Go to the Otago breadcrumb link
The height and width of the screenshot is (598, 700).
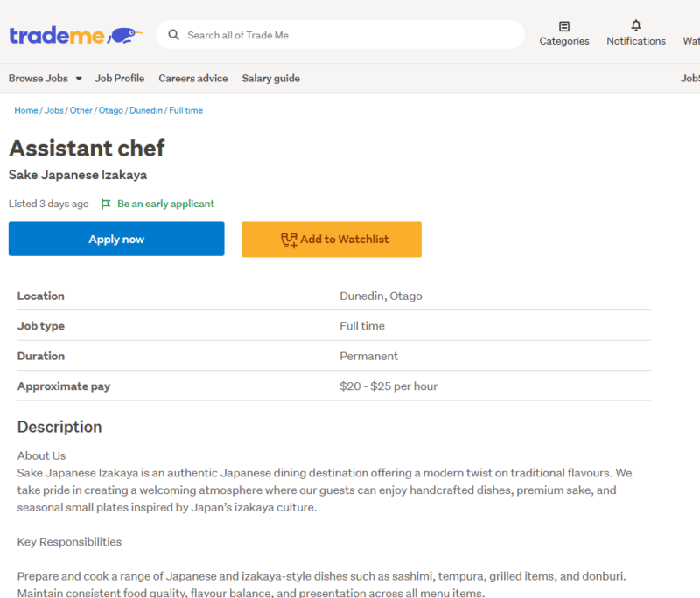[110, 110]
